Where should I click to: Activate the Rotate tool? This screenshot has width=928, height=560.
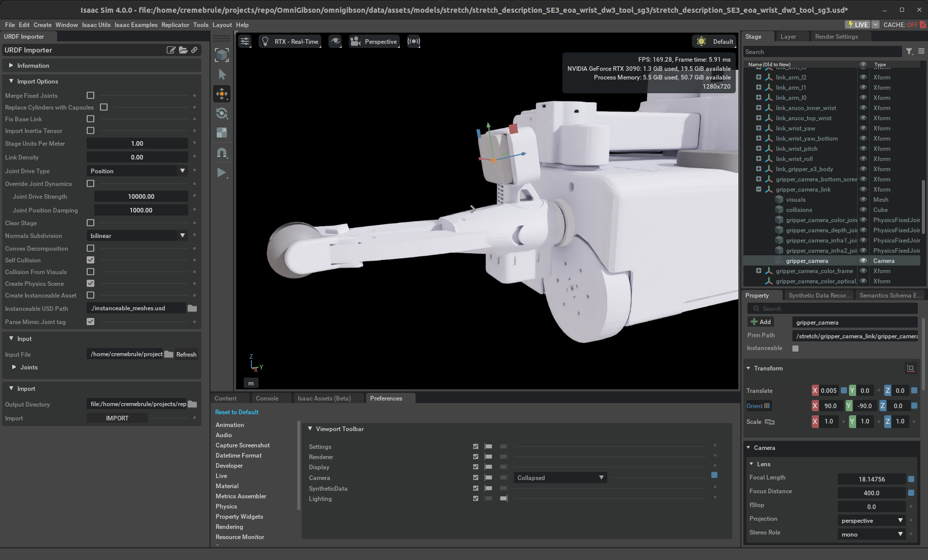tap(222, 113)
